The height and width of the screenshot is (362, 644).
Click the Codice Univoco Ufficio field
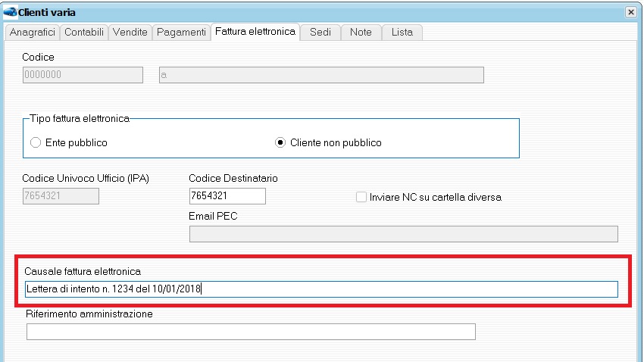61,196
